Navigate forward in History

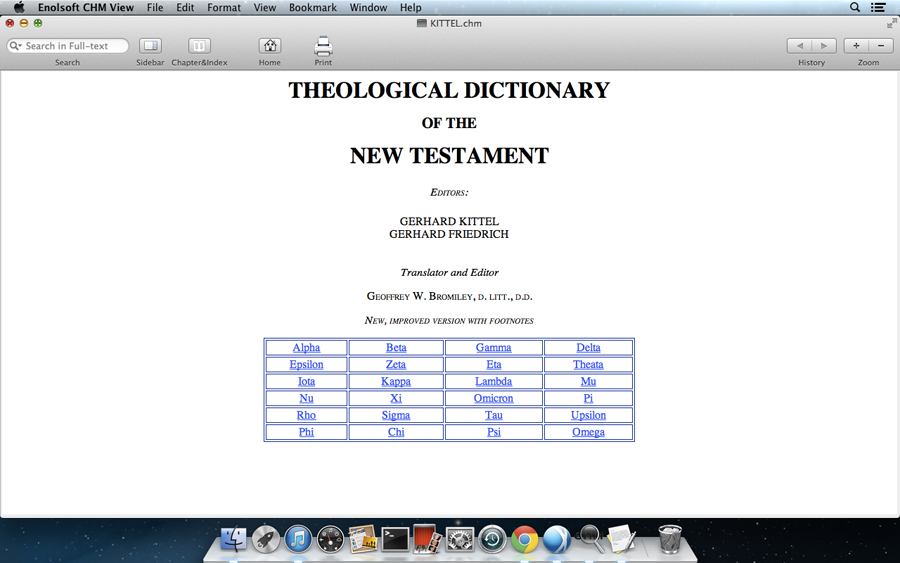[x=824, y=46]
